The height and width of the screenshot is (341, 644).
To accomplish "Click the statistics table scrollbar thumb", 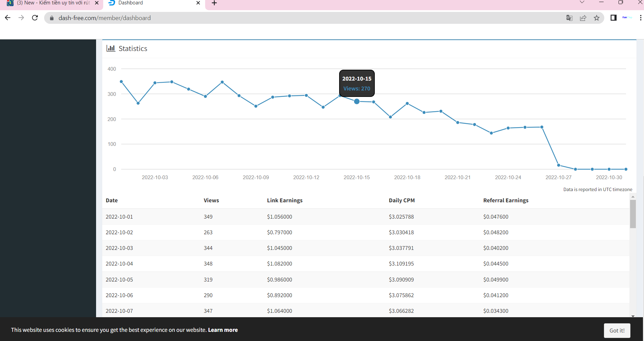I will coord(633,214).
